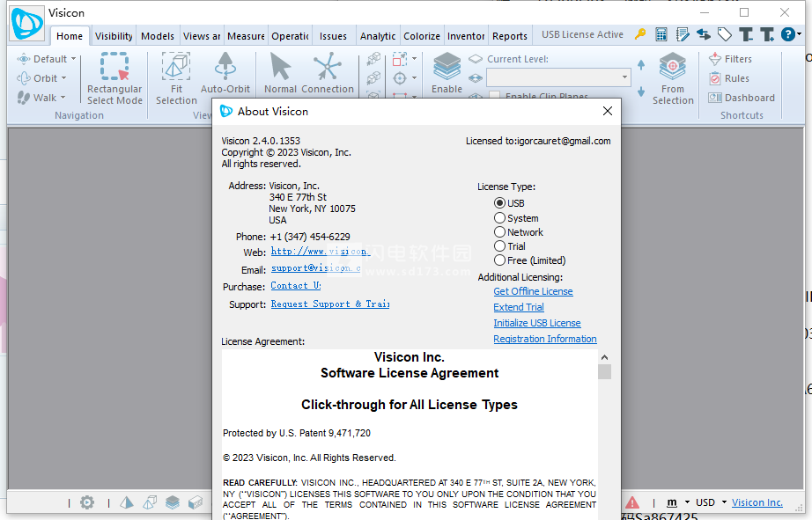Open the Issues ribbon tab
Image resolution: width=812 pixels, height=520 pixels.
coord(333,36)
